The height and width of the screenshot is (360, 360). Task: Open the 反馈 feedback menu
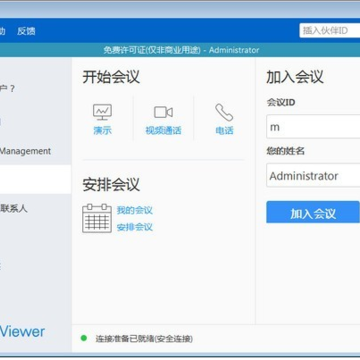(x=26, y=31)
